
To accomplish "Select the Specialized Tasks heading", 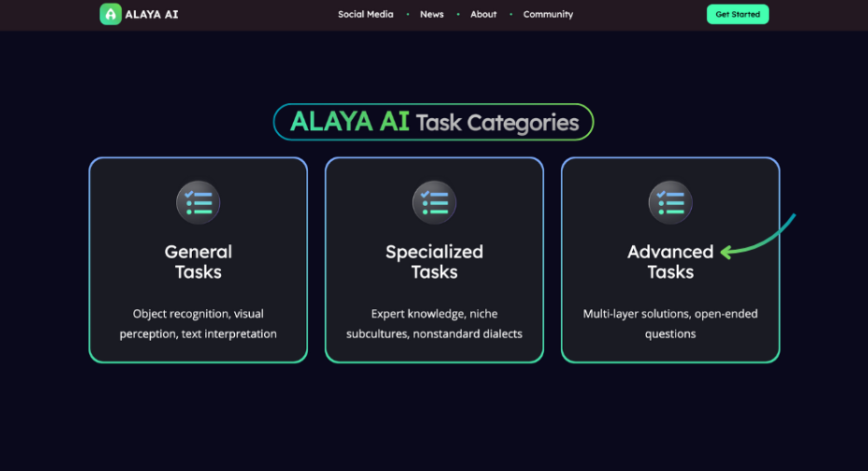I will (434, 262).
